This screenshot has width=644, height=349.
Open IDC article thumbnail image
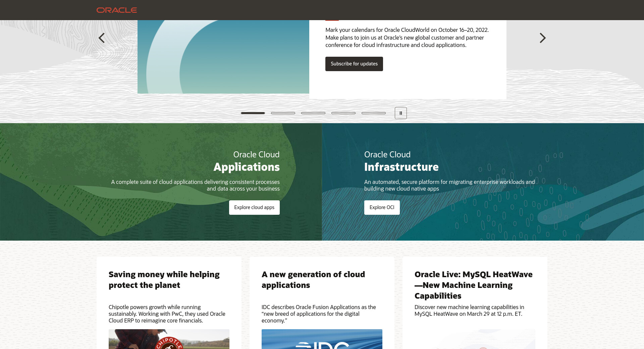tap(322, 339)
